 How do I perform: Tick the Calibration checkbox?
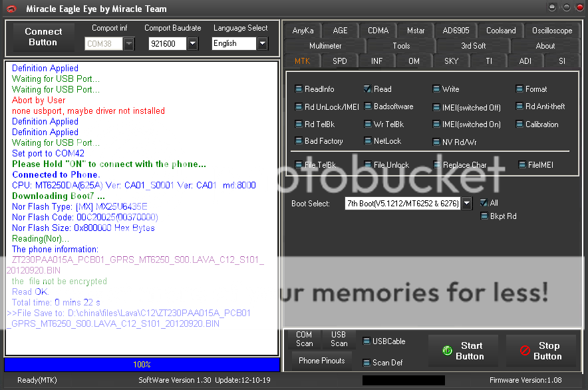[519, 124]
